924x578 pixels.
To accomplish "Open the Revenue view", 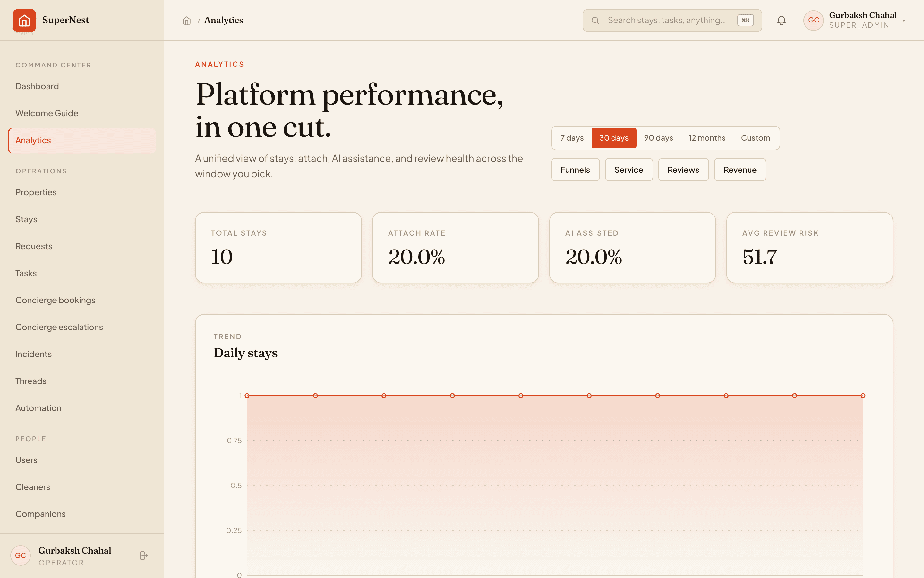I will pos(740,170).
